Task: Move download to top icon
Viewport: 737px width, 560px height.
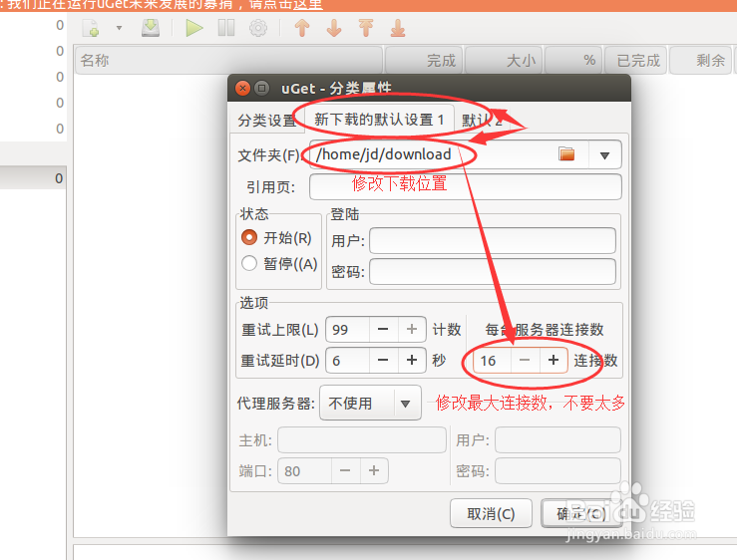Action: pos(366,28)
